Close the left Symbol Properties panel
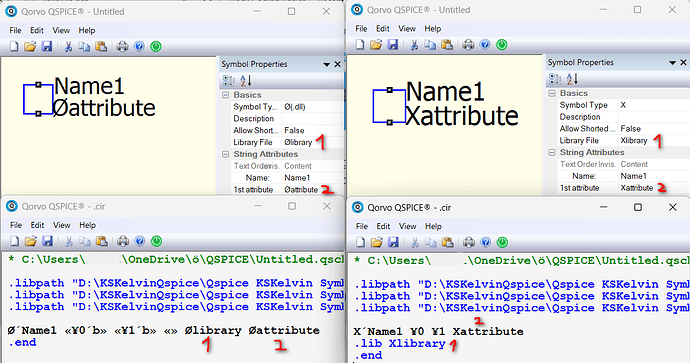 pos(338,64)
